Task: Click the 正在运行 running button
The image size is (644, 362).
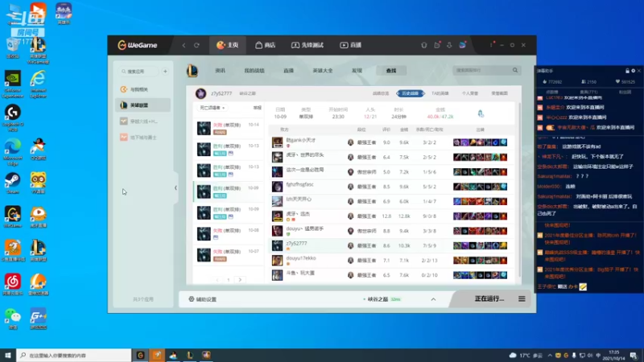Action: point(489,298)
